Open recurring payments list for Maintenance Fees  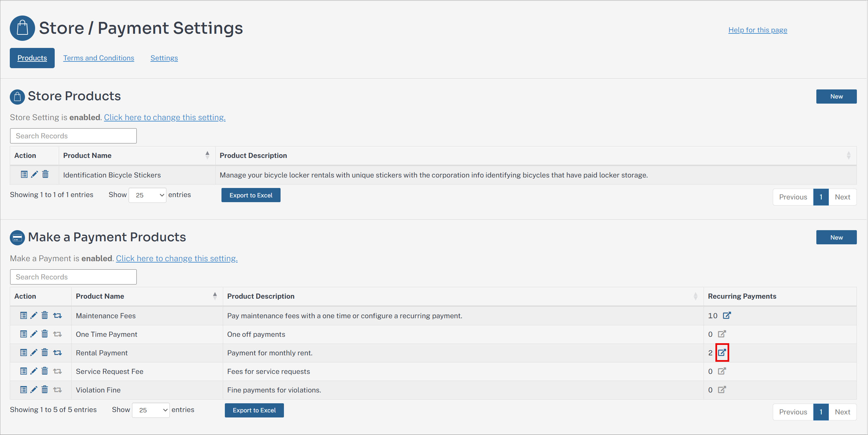pyautogui.click(x=727, y=315)
